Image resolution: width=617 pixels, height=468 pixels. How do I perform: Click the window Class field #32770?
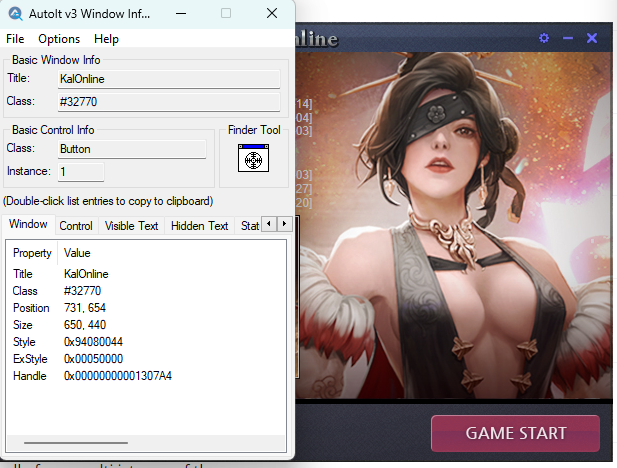[x=169, y=102]
